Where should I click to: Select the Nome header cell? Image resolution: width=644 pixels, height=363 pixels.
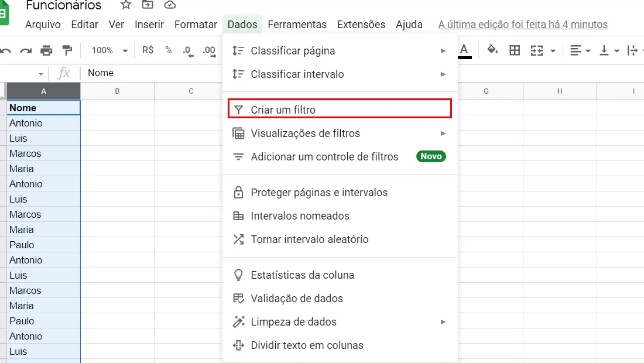coord(43,108)
